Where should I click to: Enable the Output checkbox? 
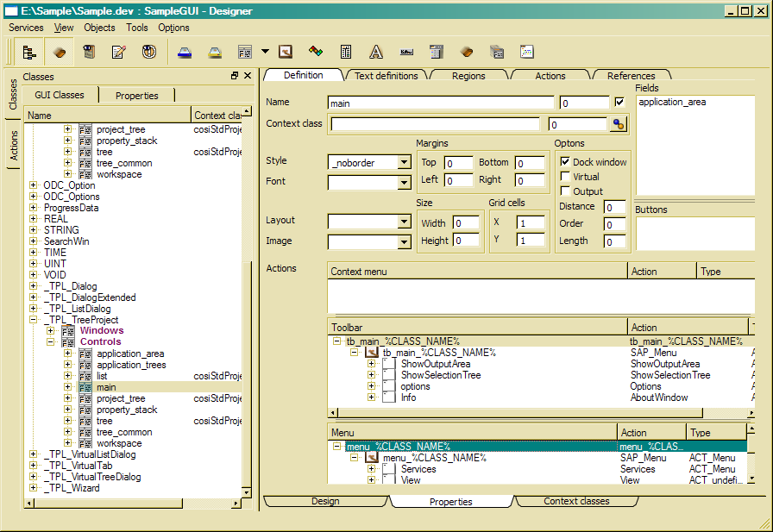pos(565,191)
